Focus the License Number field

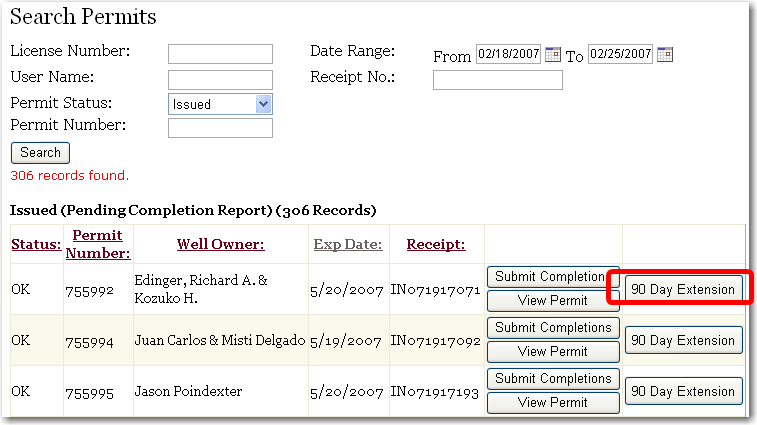(220, 54)
